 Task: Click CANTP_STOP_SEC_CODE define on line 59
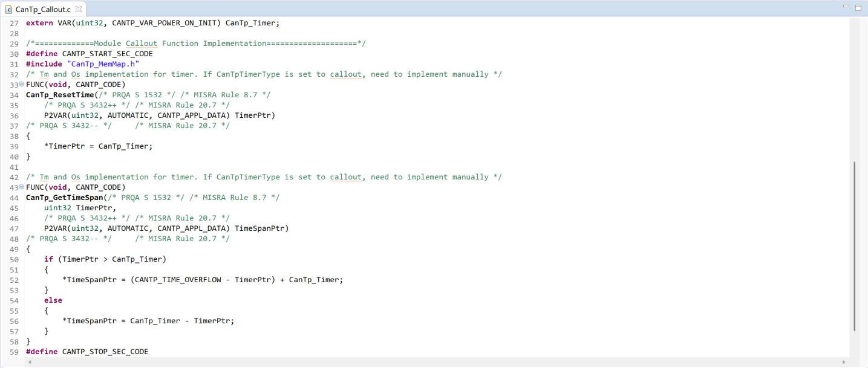coord(105,352)
